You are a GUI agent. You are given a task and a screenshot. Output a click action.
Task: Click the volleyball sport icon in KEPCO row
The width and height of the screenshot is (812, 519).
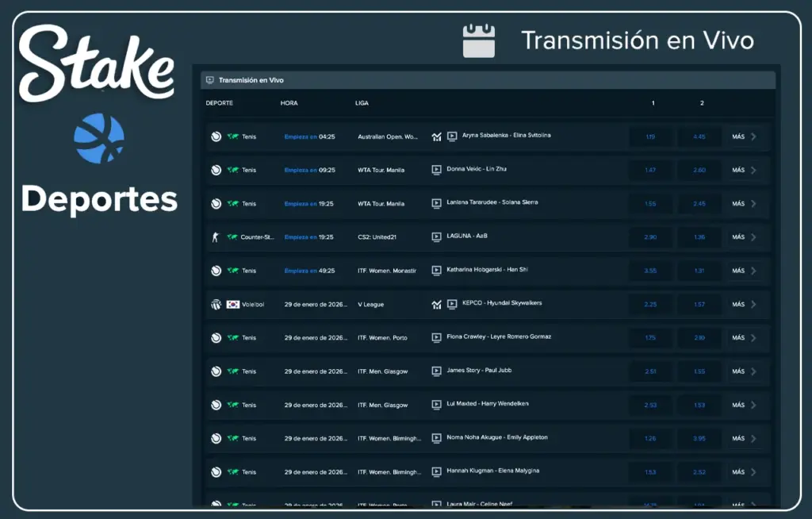coord(216,305)
